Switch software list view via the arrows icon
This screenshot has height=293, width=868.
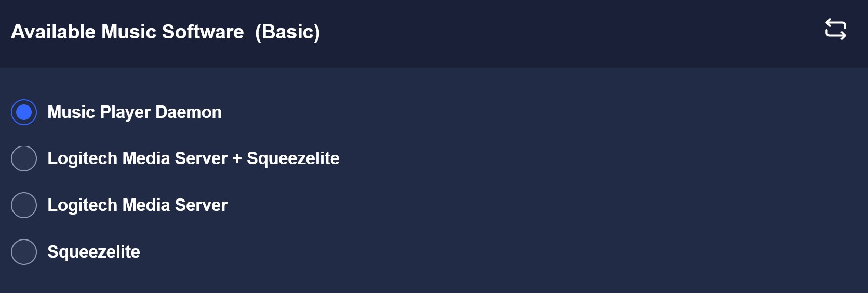tap(836, 29)
